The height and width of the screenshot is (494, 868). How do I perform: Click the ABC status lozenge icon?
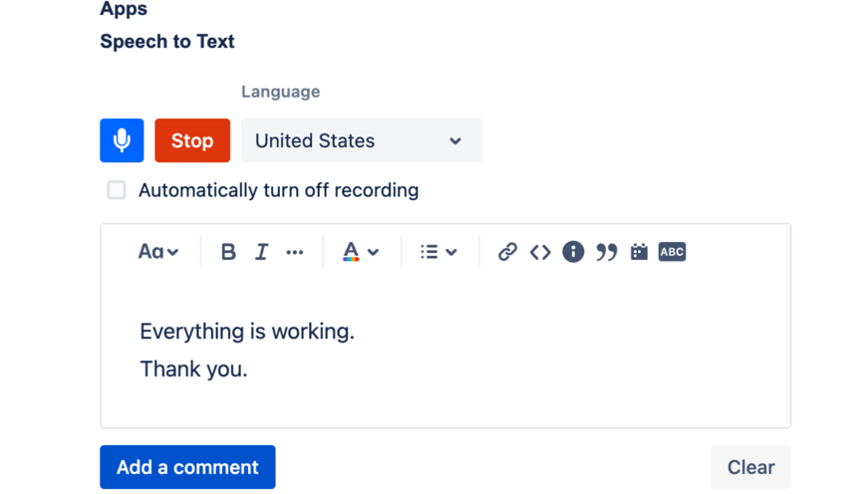click(672, 252)
